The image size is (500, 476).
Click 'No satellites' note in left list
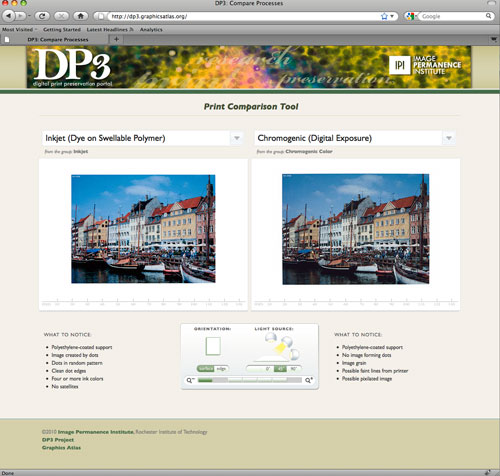65,387
